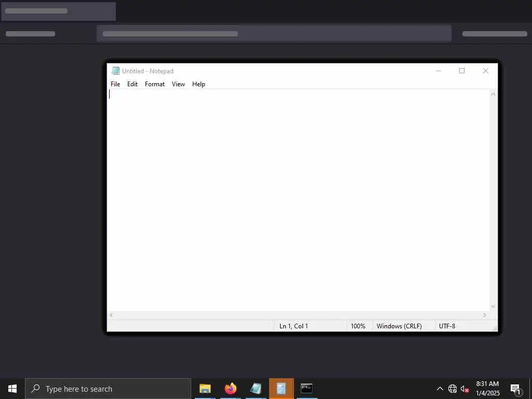Open the Format menu in Notepad
This screenshot has height=399, width=532.
(155, 84)
